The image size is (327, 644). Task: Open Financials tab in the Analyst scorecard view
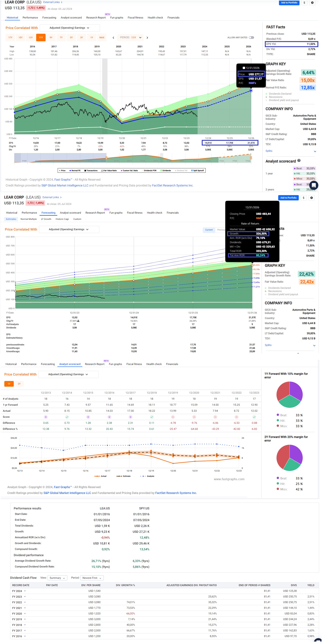click(x=172, y=364)
